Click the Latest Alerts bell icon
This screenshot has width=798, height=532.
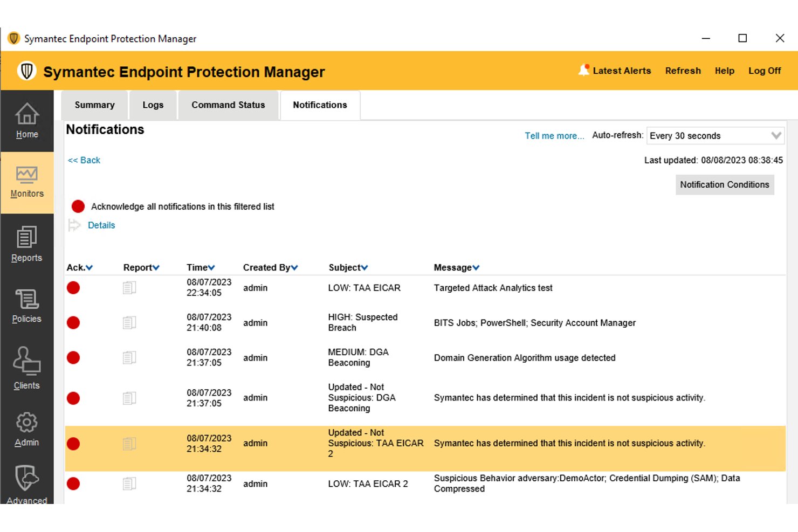pyautogui.click(x=584, y=70)
